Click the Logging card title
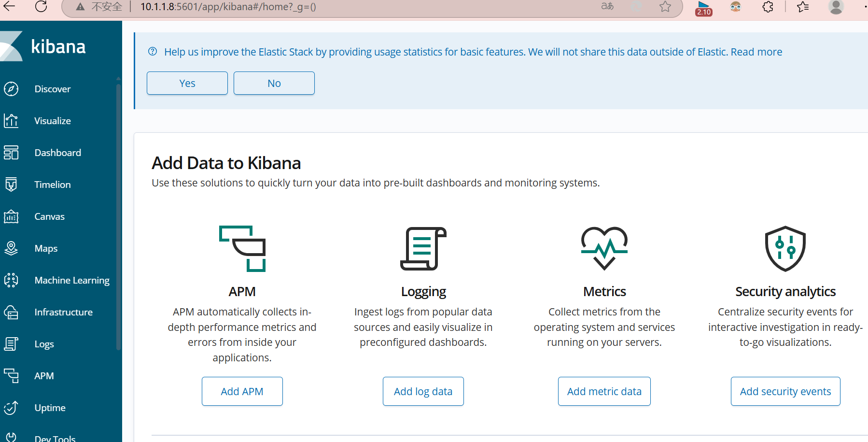The height and width of the screenshot is (442, 868). [423, 292]
